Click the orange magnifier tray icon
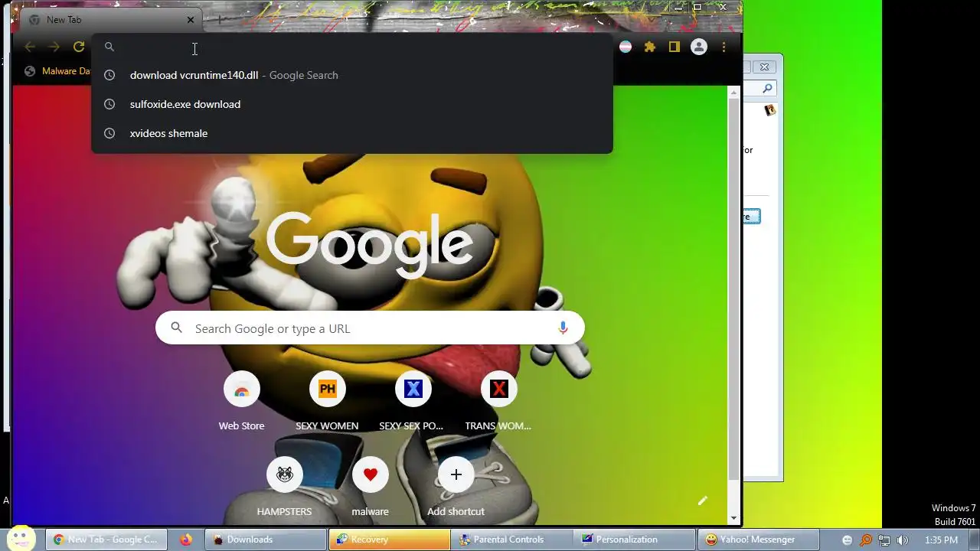Viewport: 980px width, 551px height. click(866, 540)
